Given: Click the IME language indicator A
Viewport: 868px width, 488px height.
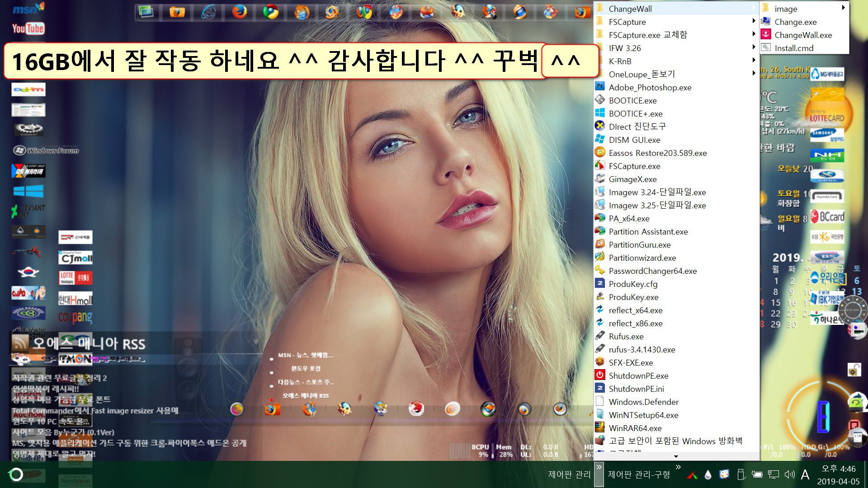Looking at the screenshot, I should (805, 474).
